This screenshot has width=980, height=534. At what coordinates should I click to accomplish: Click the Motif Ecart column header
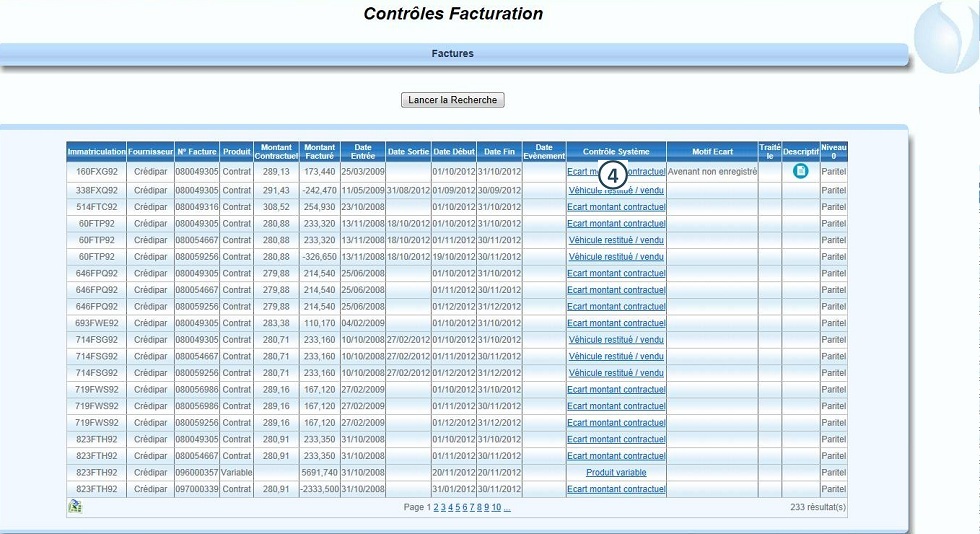[x=712, y=152]
